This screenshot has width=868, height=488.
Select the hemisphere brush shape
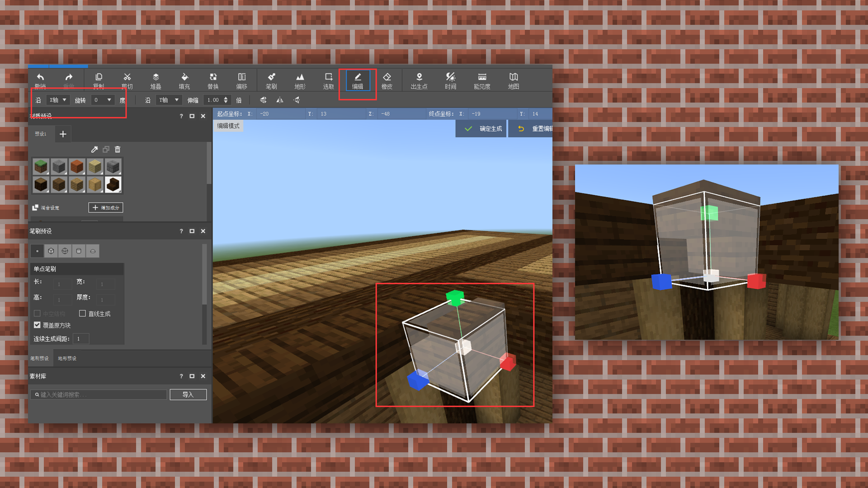point(93,251)
